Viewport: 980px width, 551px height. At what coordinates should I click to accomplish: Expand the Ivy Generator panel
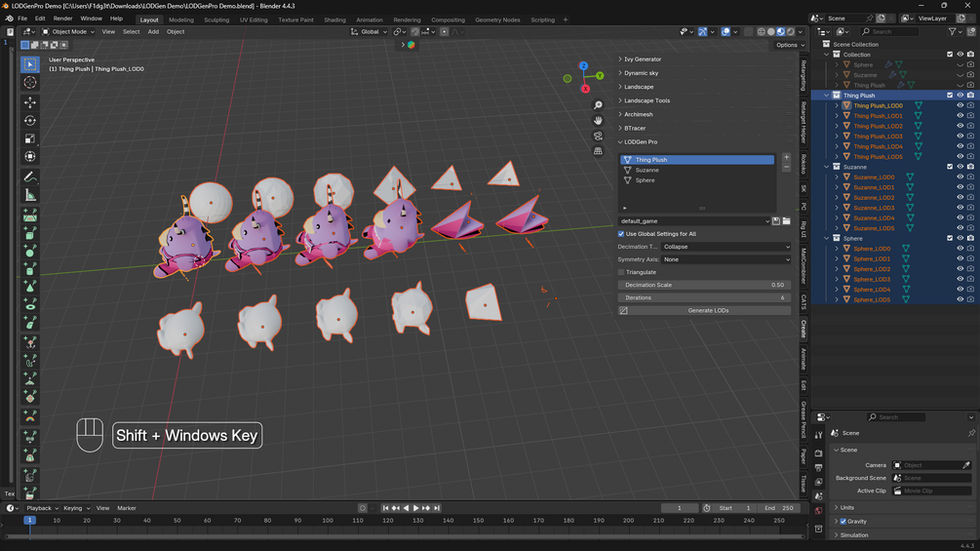tap(643, 59)
